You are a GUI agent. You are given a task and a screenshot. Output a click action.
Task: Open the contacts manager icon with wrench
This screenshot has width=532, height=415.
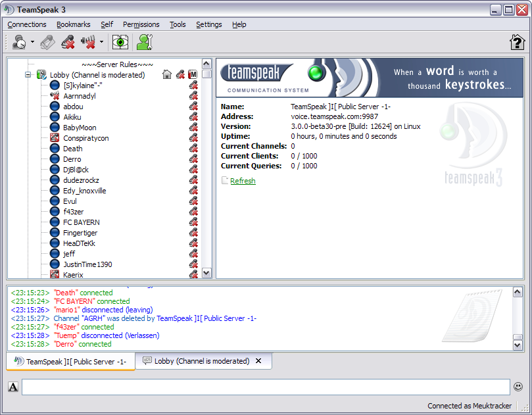(x=145, y=42)
